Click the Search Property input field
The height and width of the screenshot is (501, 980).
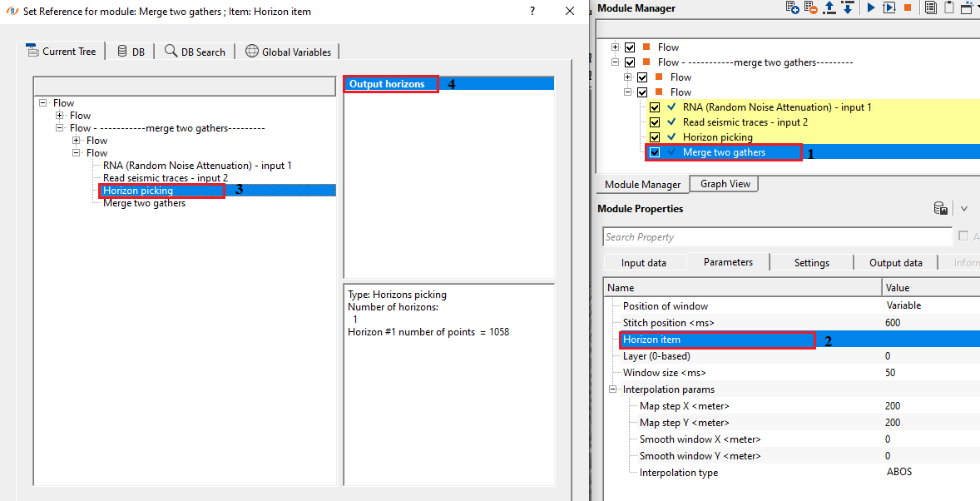tap(777, 237)
